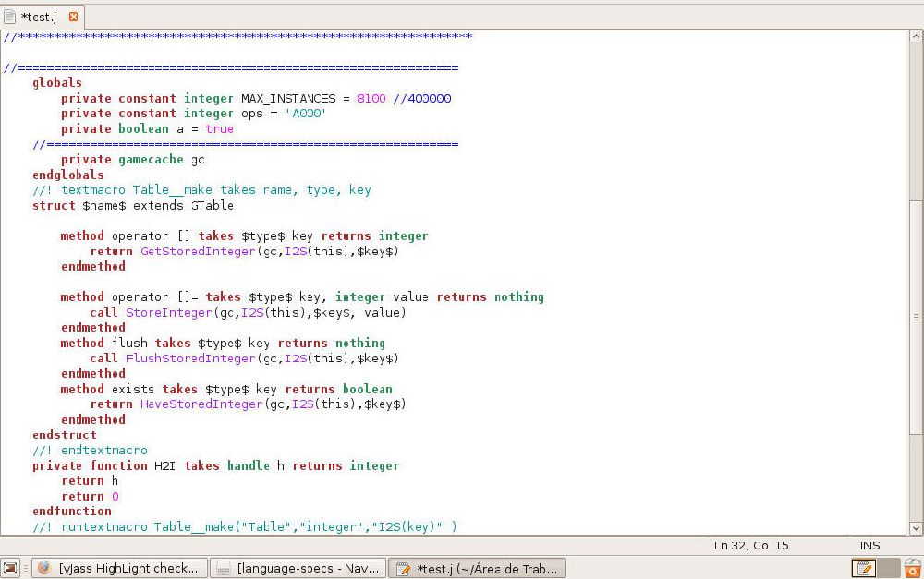924x579 pixels.
Task: Click the Ln 32, Col 15 status entry
Action: coord(750,546)
